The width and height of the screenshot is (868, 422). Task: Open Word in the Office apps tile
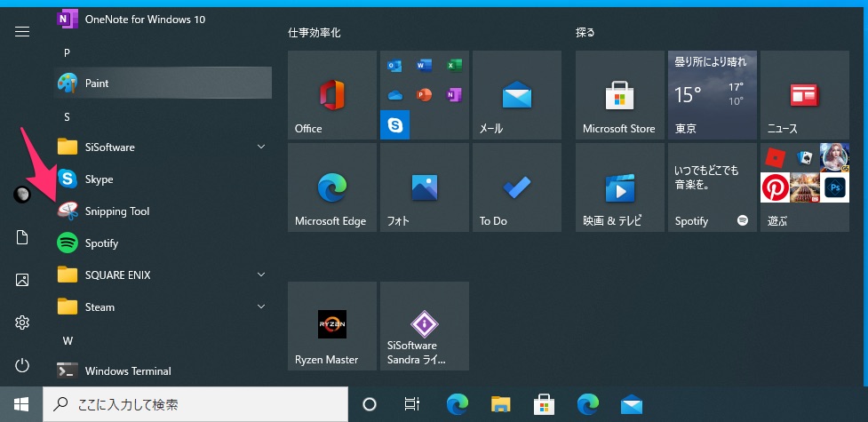click(x=425, y=66)
